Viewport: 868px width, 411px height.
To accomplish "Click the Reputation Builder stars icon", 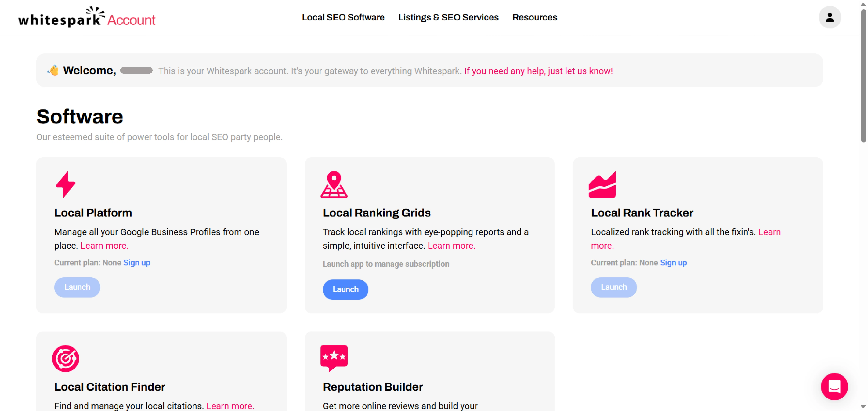I will 334,358.
